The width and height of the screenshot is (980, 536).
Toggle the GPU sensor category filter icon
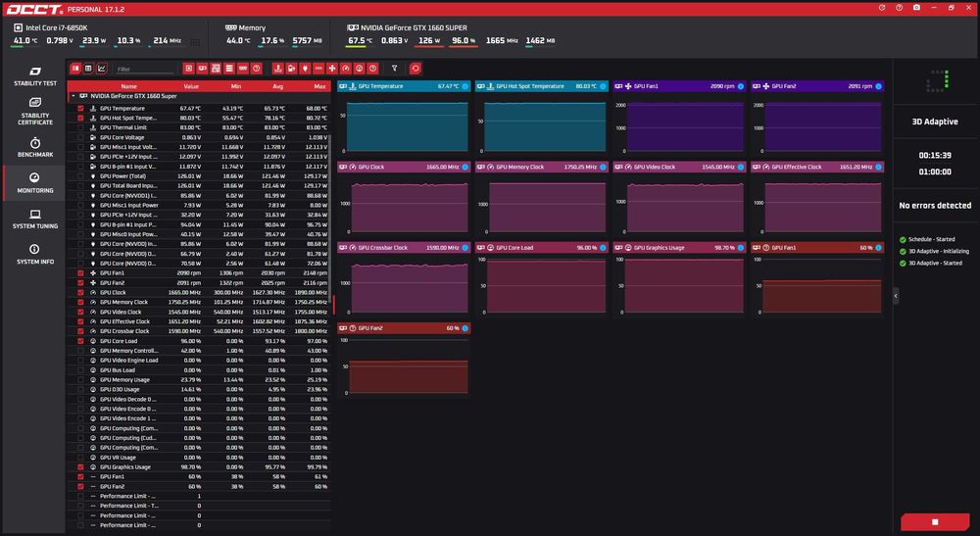202,68
